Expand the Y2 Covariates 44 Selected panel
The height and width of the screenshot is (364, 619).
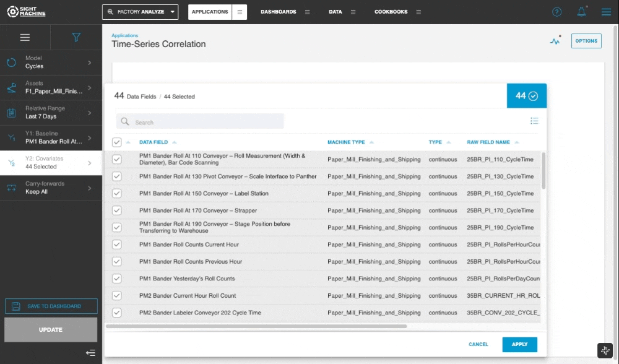[51, 163]
